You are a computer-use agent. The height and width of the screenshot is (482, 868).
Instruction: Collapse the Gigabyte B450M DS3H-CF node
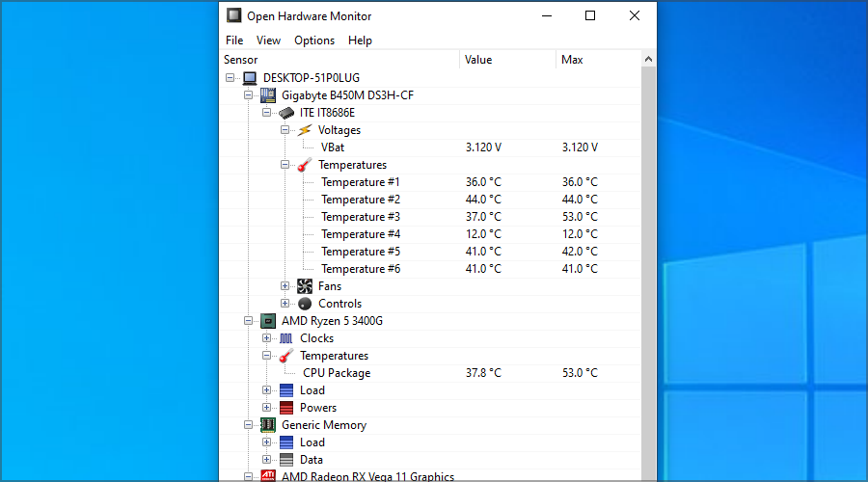click(x=249, y=95)
